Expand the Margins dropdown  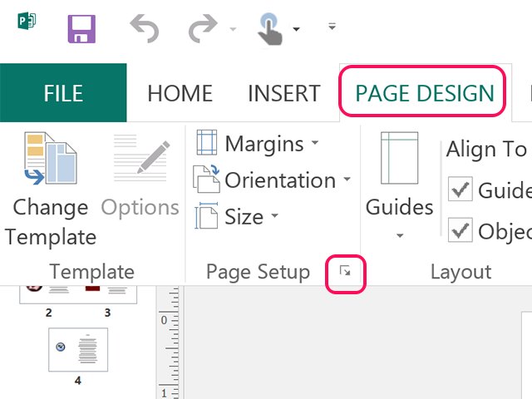click(x=258, y=144)
